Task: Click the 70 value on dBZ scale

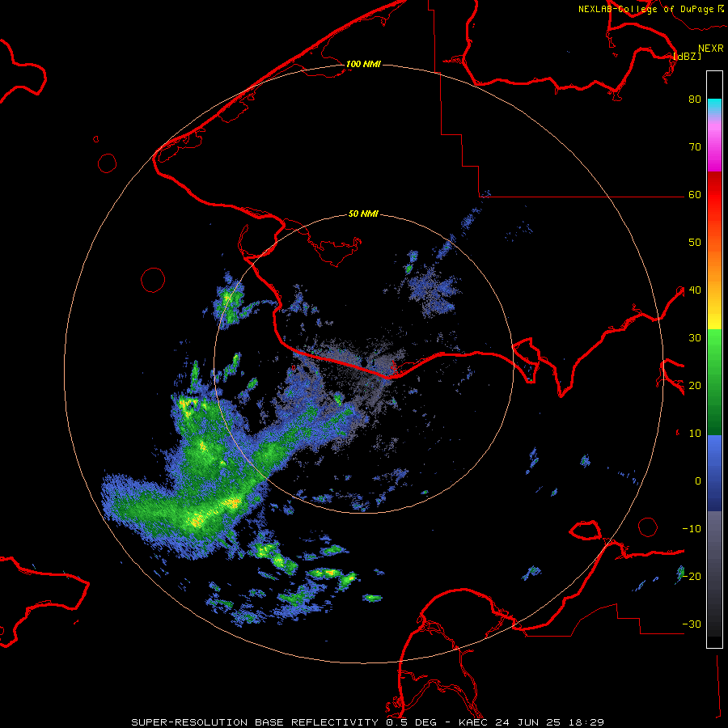Action: coord(695,147)
